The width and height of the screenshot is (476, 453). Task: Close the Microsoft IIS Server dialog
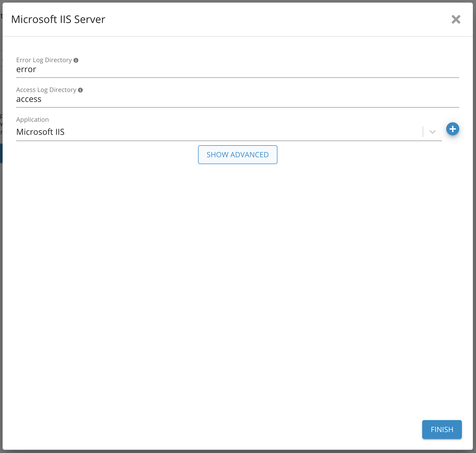(x=456, y=19)
